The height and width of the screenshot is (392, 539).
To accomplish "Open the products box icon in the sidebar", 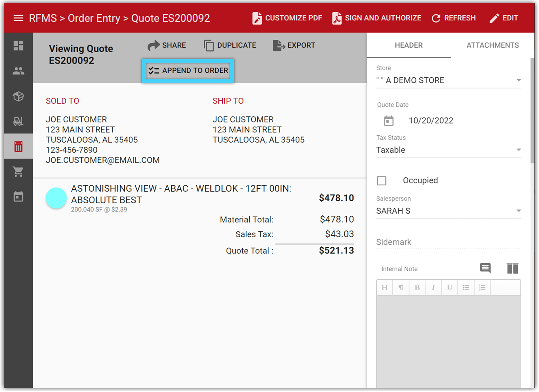I will (18, 96).
